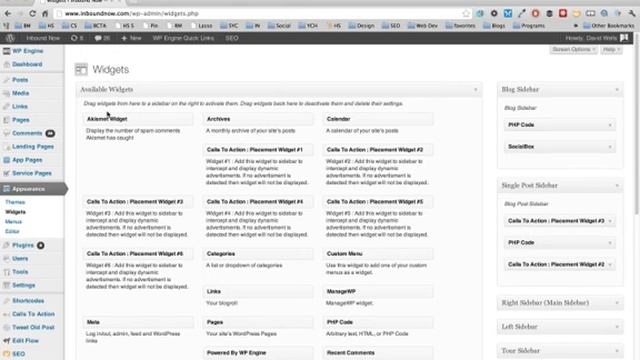Click the Archives available widget
640x360 pixels.
pyautogui.click(x=258, y=119)
